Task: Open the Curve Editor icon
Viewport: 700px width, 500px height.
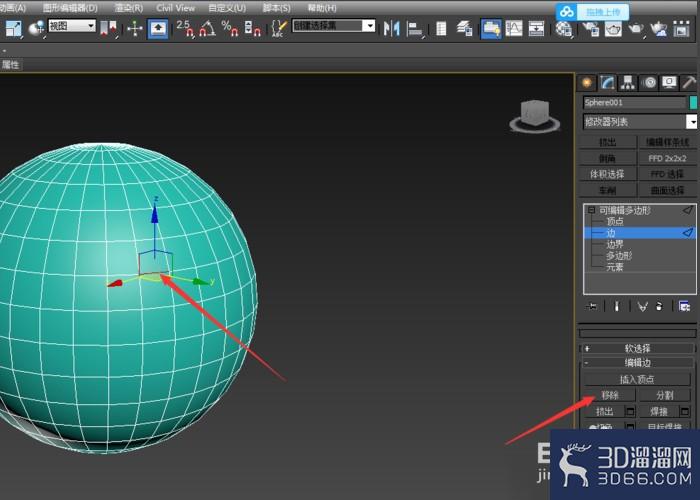Action: point(514,29)
